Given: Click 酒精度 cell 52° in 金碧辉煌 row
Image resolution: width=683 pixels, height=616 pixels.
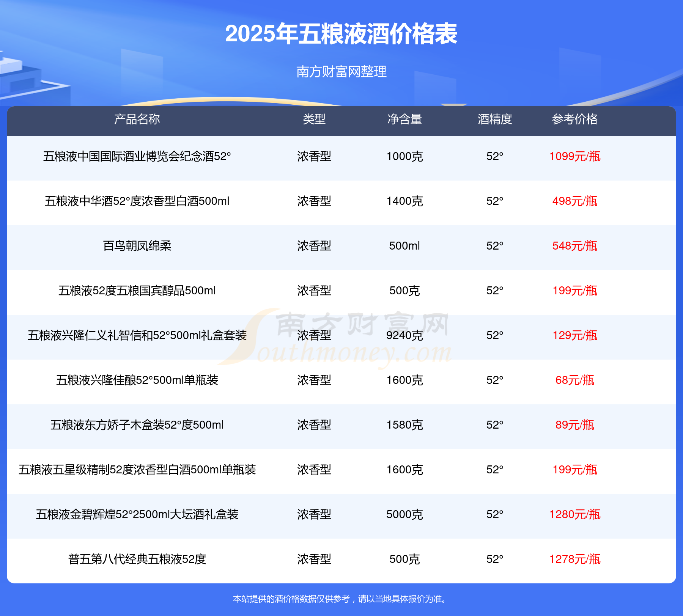Looking at the screenshot, I should pos(495,514).
